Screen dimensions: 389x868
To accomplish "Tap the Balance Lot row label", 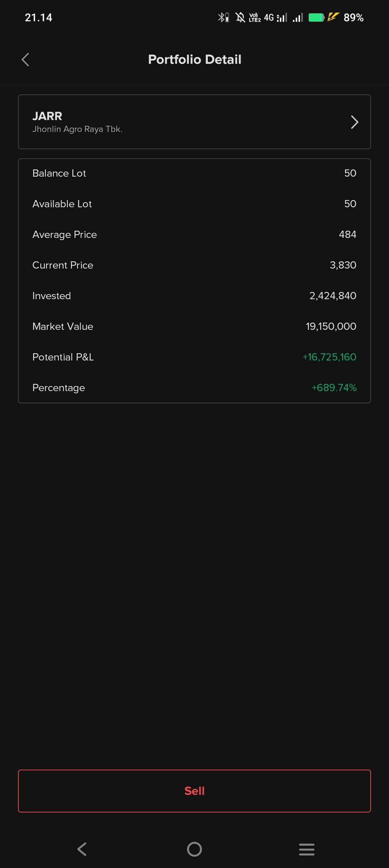I will coord(59,173).
